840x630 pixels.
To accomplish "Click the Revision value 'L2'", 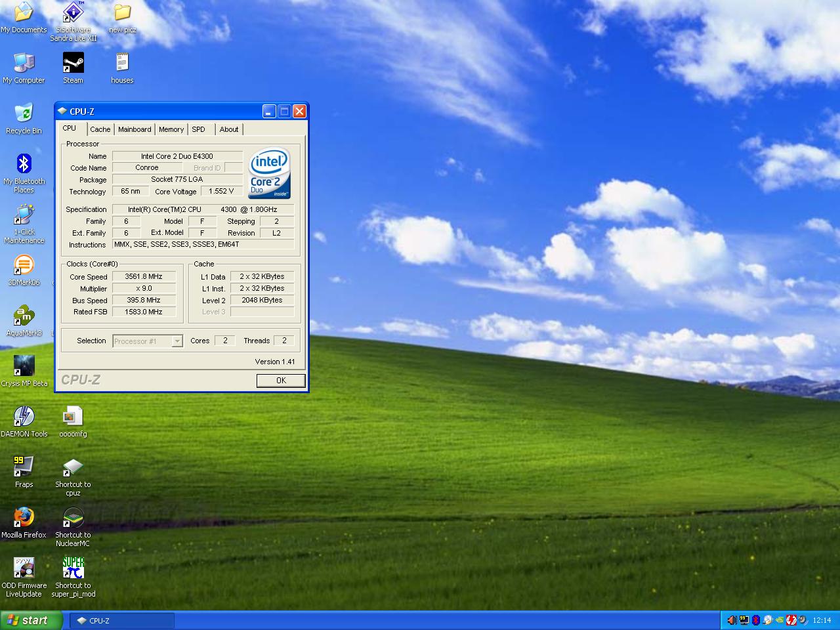I will point(277,233).
